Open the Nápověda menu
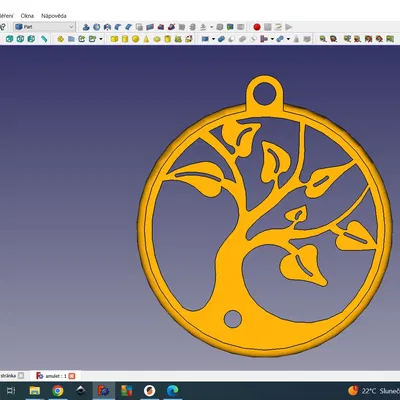Viewport: 400px width, 400px height. tap(54, 16)
